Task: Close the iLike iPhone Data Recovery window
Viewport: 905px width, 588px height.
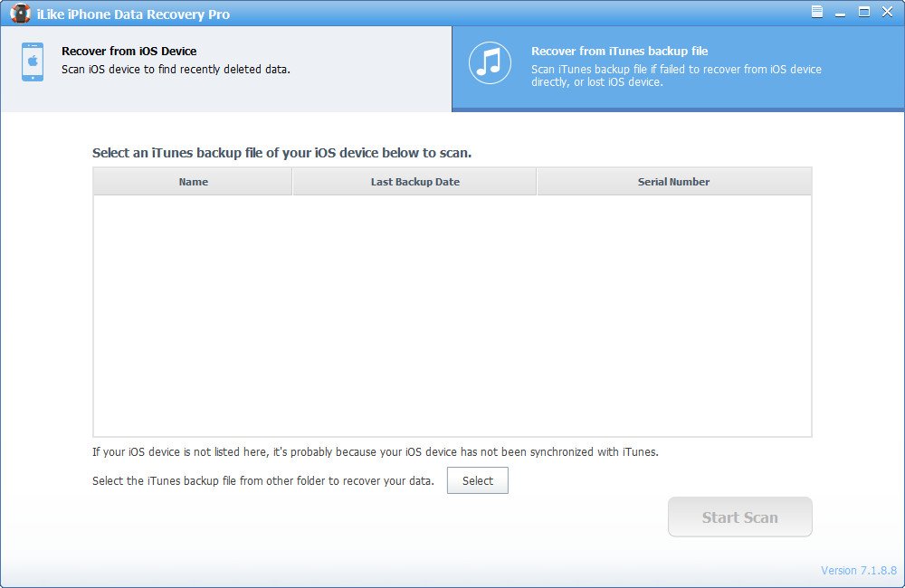Action: pyautogui.click(x=887, y=12)
